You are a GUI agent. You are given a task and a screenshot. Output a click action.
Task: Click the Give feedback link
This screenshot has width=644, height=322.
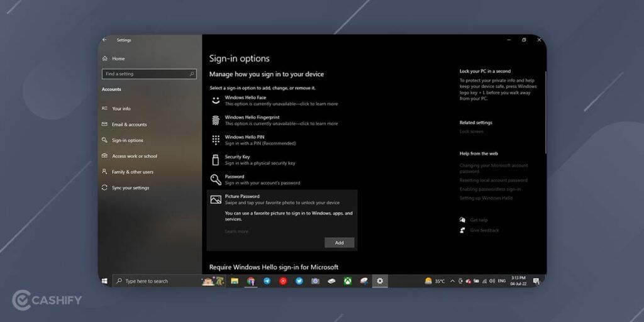485,230
